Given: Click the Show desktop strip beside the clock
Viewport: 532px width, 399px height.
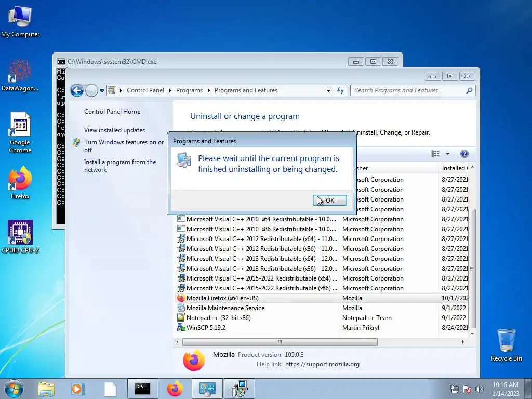Looking at the screenshot, I should click(529, 389).
